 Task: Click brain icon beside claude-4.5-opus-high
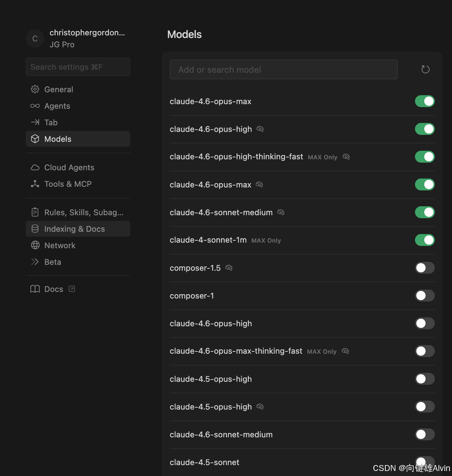click(260, 407)
